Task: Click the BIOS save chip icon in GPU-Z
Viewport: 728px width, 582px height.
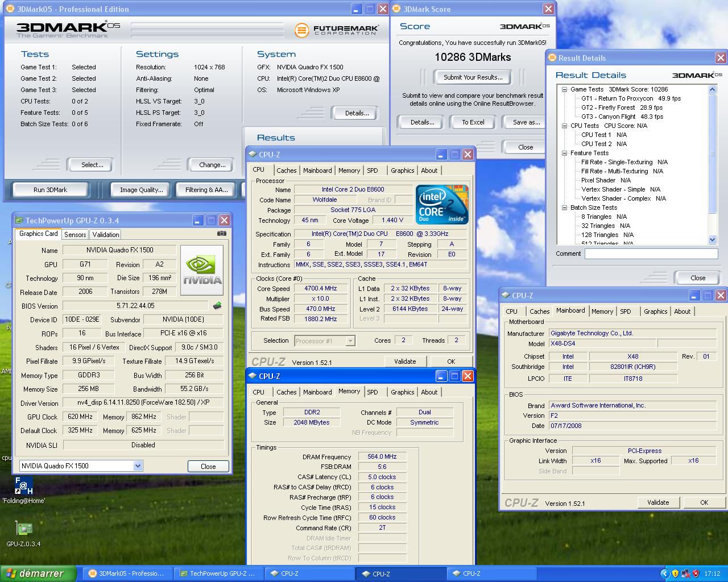Action: point(217,306)
